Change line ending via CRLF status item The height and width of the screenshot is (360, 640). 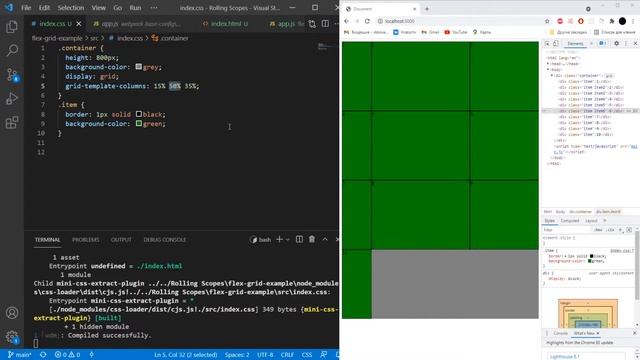(x=287, y=355)
